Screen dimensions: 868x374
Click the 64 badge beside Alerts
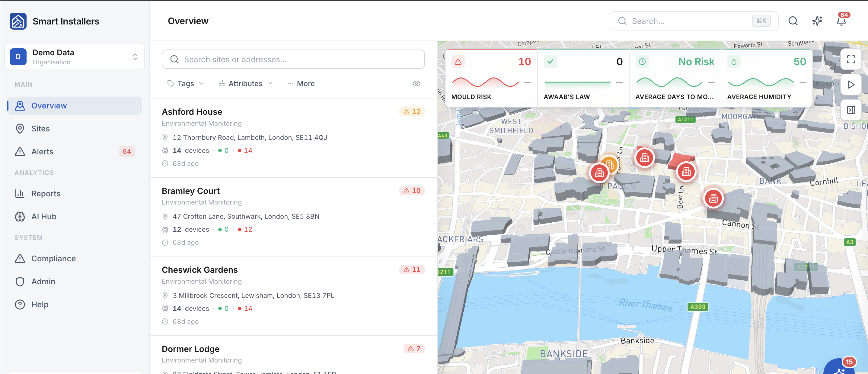(x=127, y=151)
